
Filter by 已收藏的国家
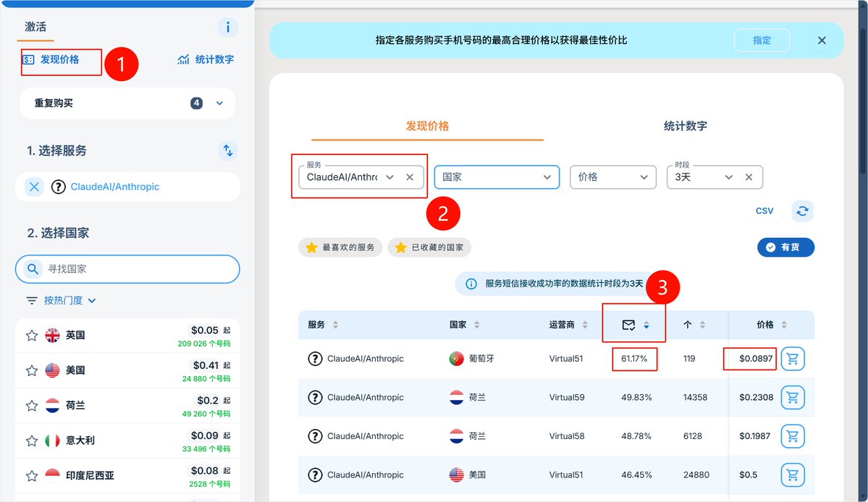(429, 247)
